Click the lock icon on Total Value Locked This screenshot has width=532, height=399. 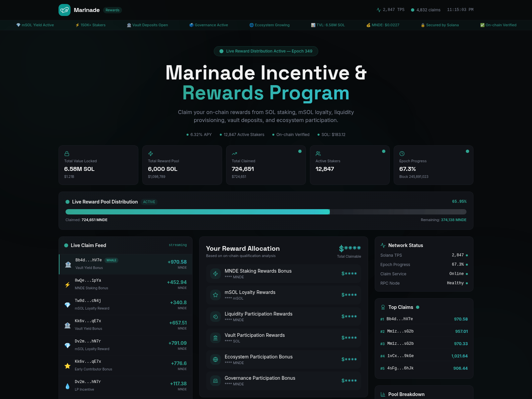point(67,154)
